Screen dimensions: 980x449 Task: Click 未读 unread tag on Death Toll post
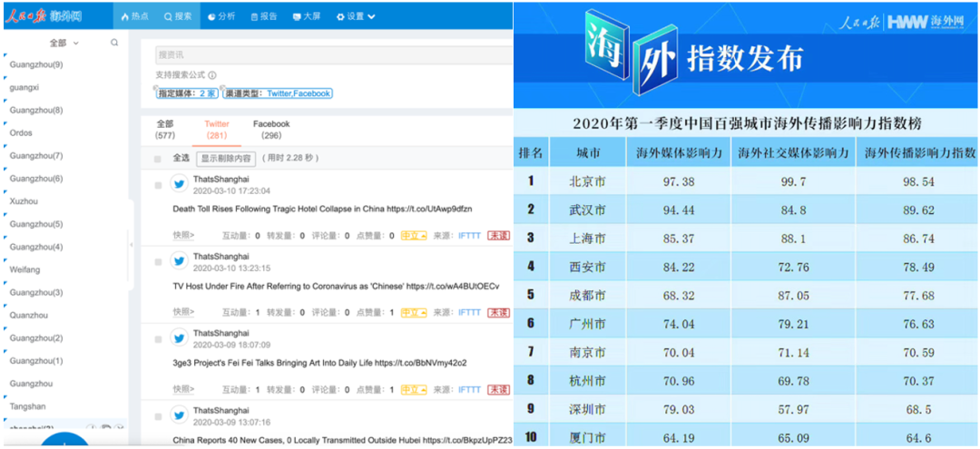coord(498,236)
